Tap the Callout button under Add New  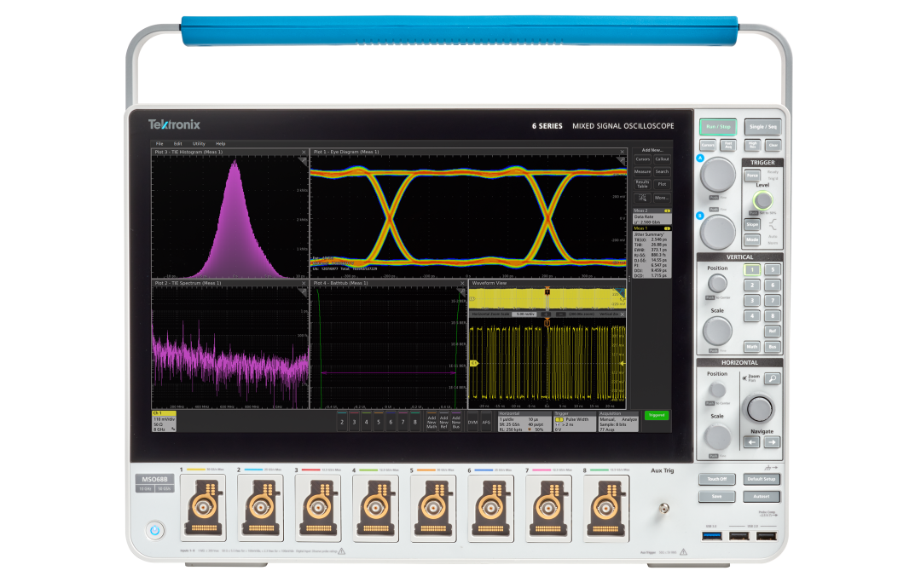point(662,159)
